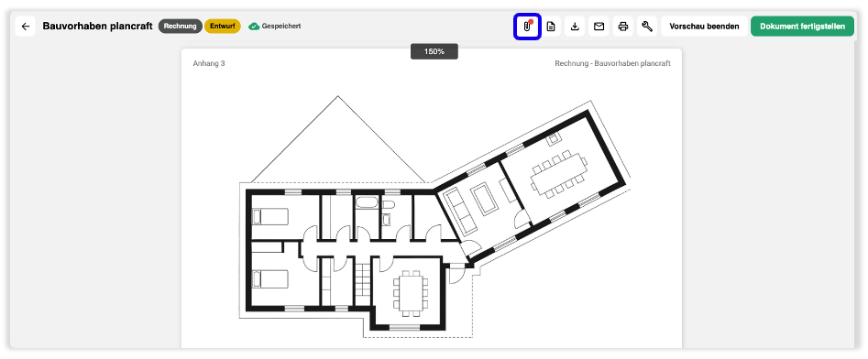Click the large dining table in angled wing

click(x=558, y=174)
